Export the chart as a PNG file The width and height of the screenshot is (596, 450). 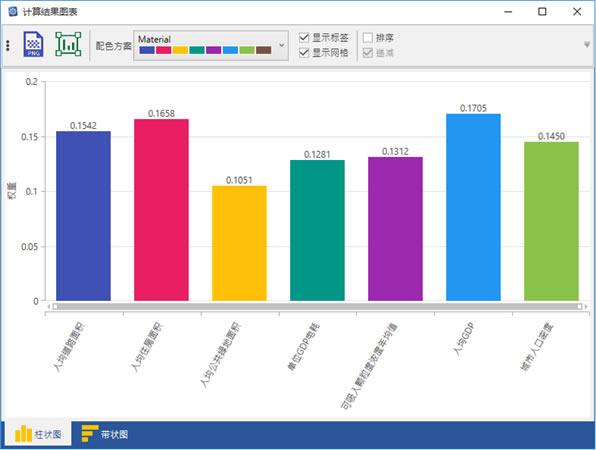pyautogui.click(x=33, y=44)
